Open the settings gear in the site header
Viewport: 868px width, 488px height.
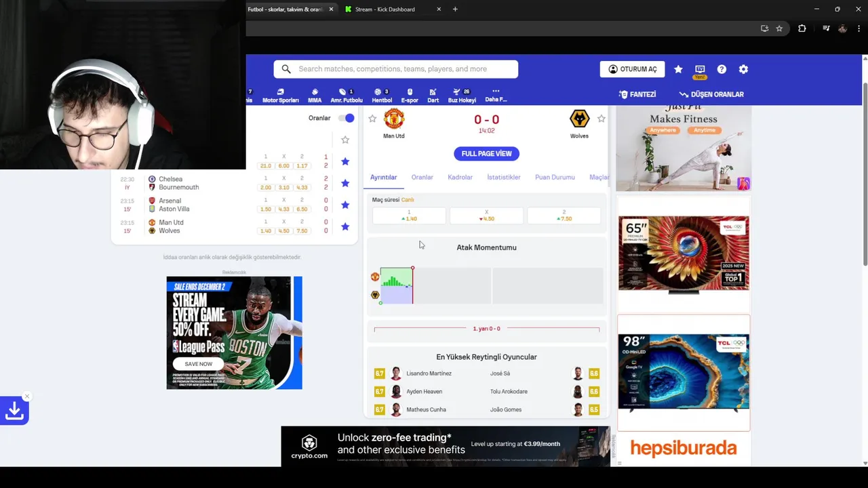click(743, 69)
